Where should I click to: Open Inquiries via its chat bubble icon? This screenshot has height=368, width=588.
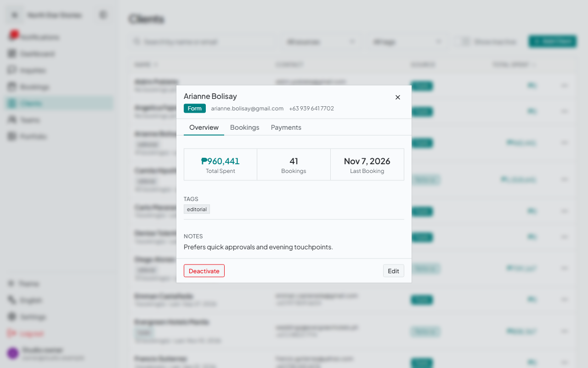(x=12, y=70)
